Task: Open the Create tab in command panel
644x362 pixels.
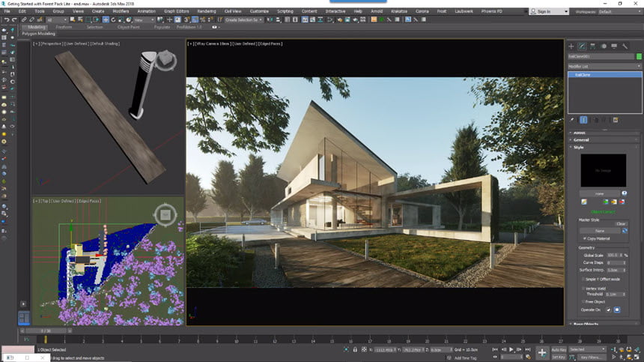Action: [x=571, y=46]
